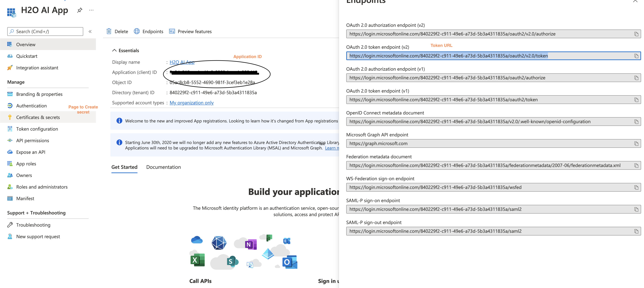Open the Endpoints globe button
The image size is (644, 288).
tap(149, 31)
